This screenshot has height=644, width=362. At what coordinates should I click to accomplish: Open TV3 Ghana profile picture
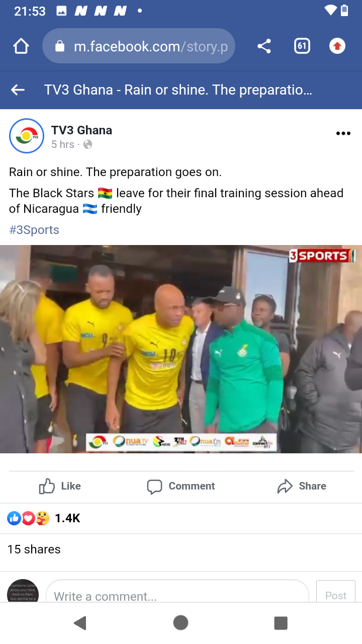[27, 136]
